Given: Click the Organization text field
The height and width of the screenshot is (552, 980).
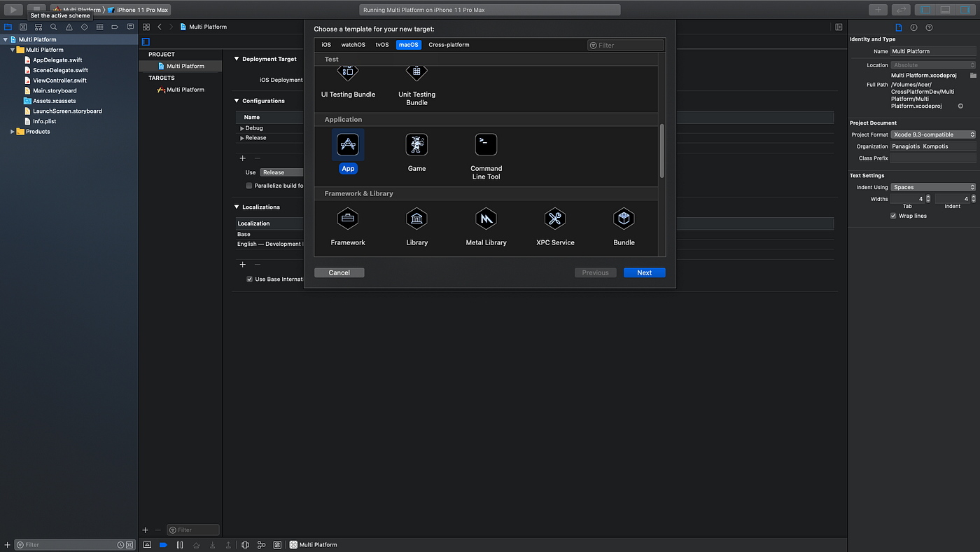Looking at the screenshot, I should pyautogui.click(x=933, y=146).
